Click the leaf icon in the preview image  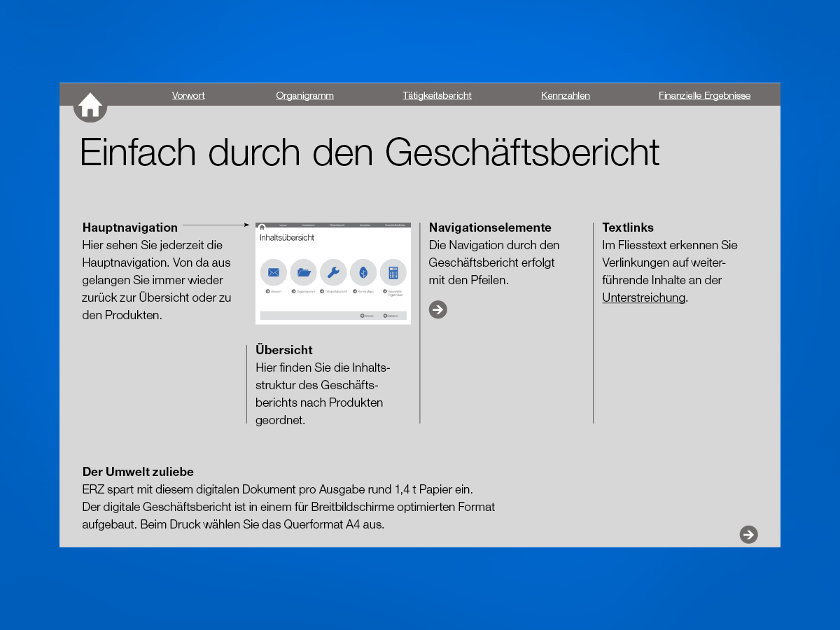pyautogui.click(x=363, y=272)
